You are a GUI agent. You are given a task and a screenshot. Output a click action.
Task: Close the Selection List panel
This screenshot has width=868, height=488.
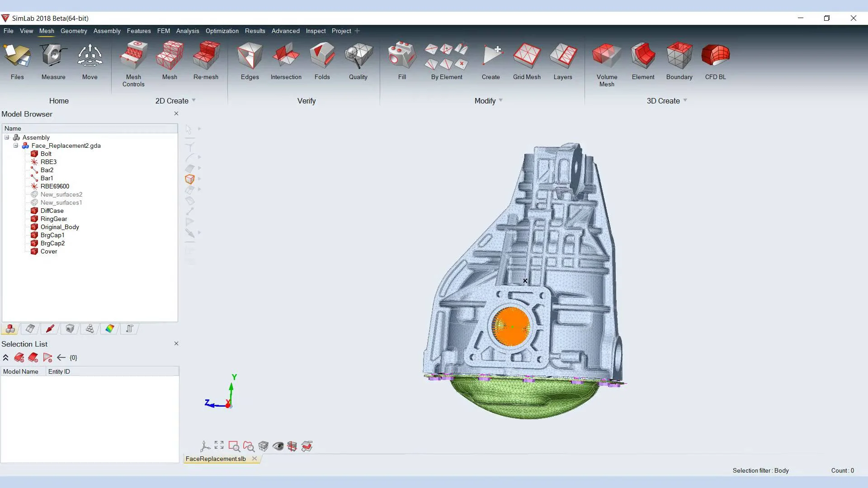pos(176,343)
